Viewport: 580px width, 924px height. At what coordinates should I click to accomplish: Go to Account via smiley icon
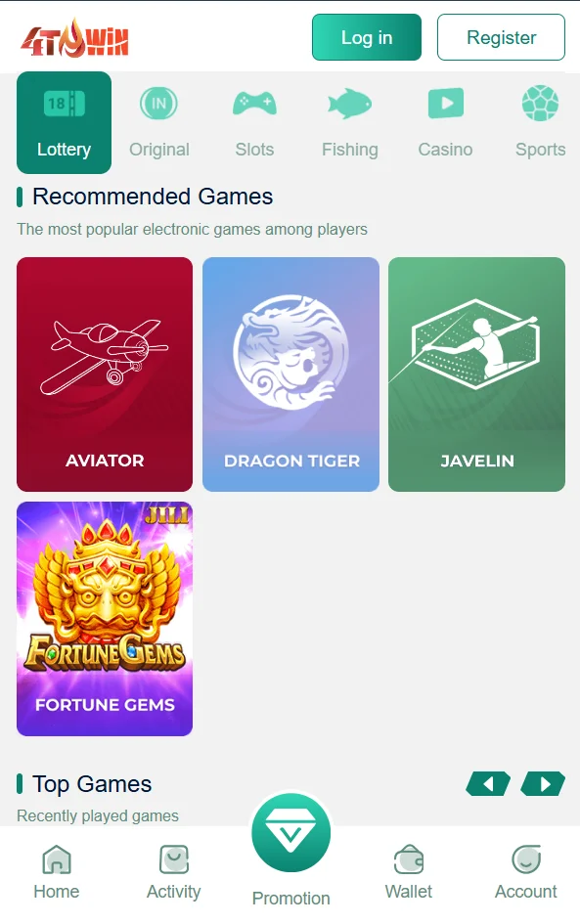point(526,859)
